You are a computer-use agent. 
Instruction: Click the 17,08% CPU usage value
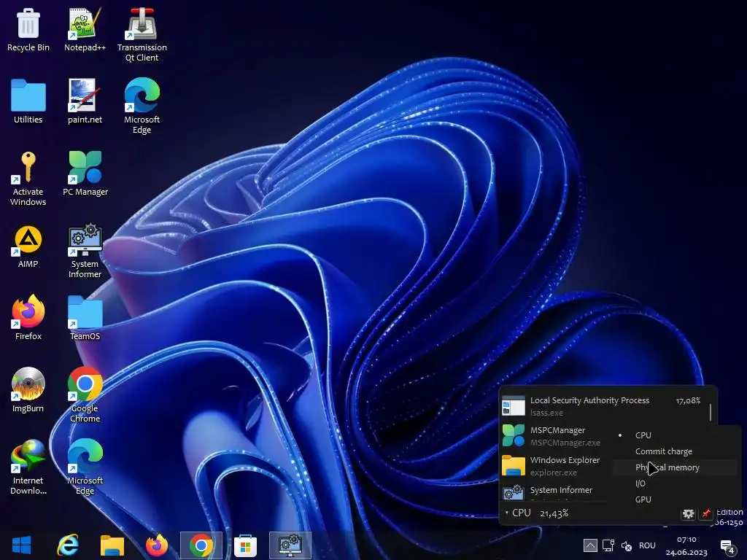click(x=688, y=400)
